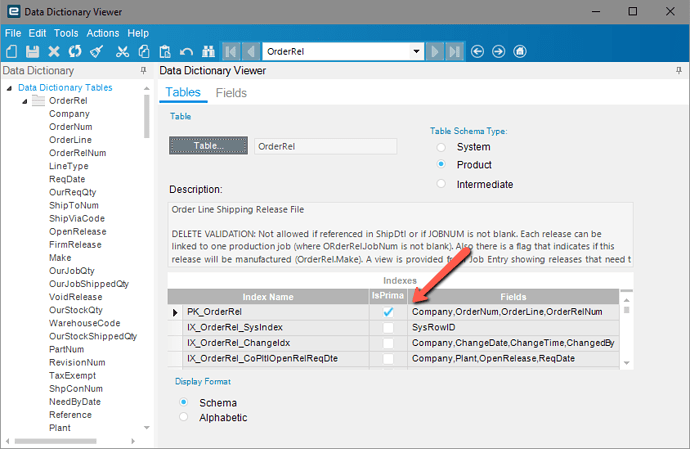Click the Refresh toolbar icon
The width and height of the screenshot is (690, 449).
pos(75,52)
